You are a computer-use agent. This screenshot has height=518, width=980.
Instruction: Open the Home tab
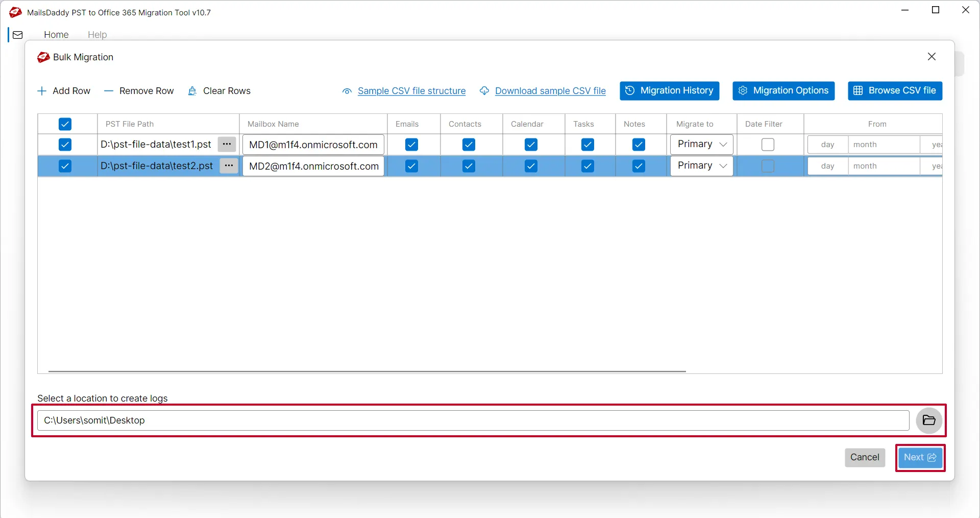tap(56, 35)
